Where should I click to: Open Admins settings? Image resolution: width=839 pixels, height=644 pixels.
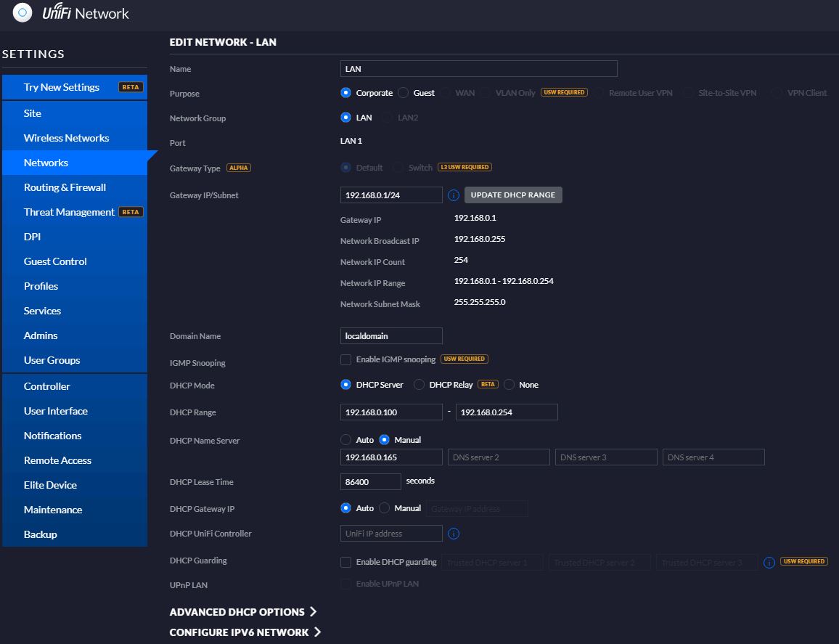point(75,335)
